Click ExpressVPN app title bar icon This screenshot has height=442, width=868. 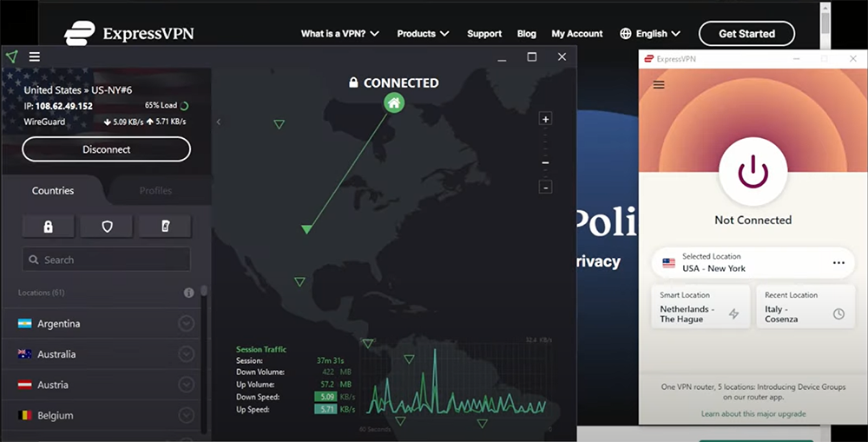coord(648,59)
